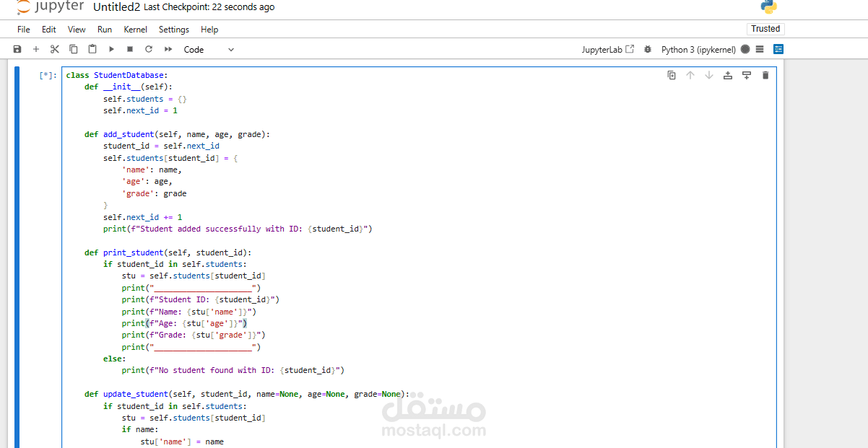Open notebook in JupyterLab

click(x=608, y=49)
